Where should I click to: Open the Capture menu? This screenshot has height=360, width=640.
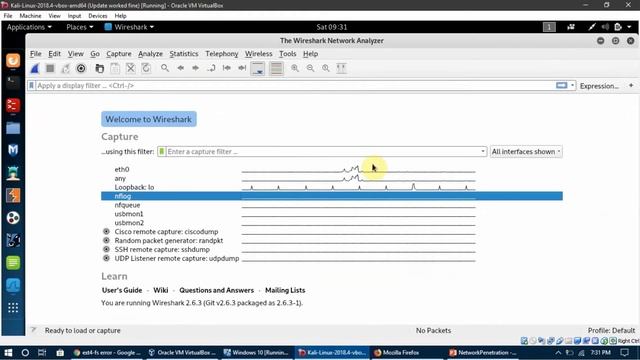point(119,54)
